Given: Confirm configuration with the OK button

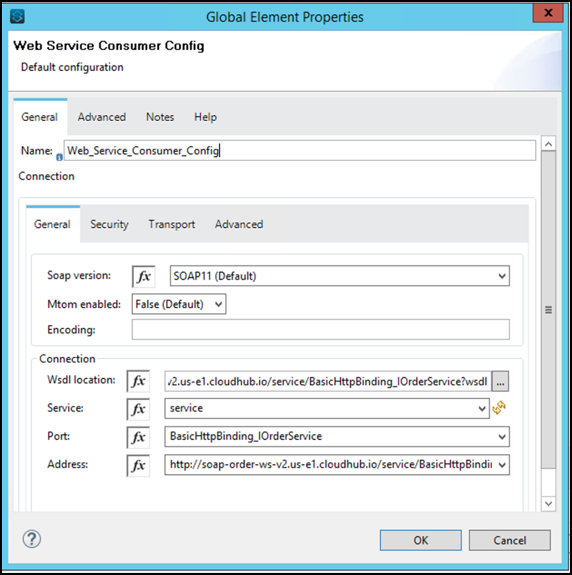Looking at the screenshot, I should click(421, 540).
